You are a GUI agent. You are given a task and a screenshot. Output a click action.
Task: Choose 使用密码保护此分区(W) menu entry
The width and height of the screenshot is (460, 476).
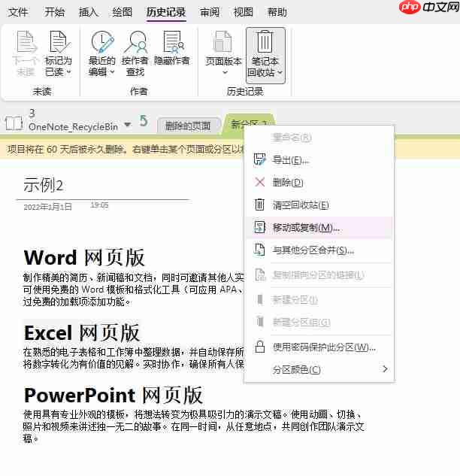click(x=319, y=347)
